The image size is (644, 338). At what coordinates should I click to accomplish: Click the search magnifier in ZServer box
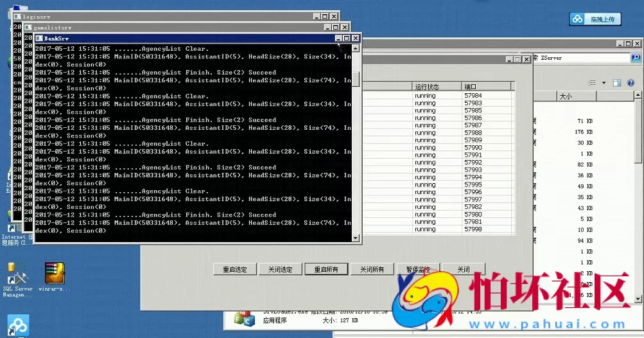click(x=636, y=58)
